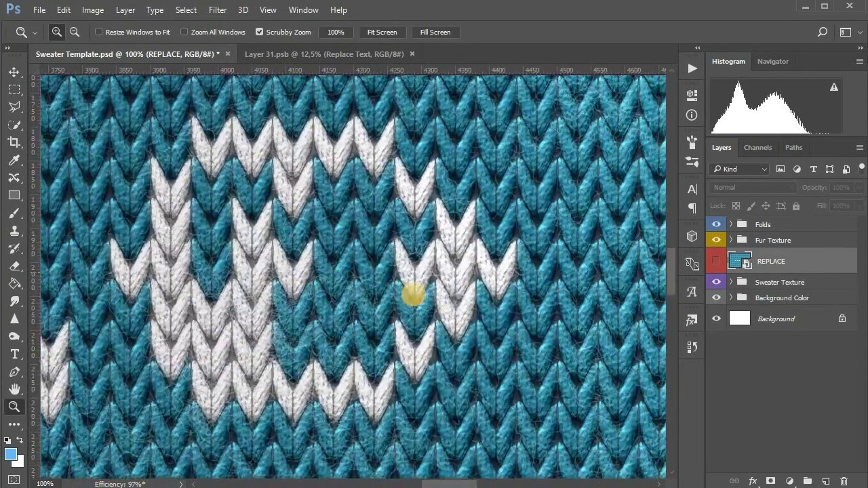Select the REPLACE layer thumbnail
This screenshot has width=868, height=488.
click(740, 261)
